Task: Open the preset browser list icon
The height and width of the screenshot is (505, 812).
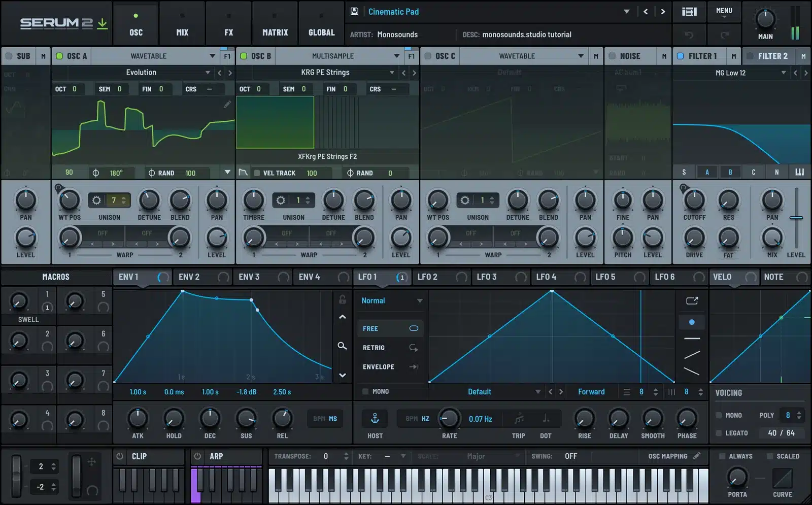Action: (x=689, y=11)
